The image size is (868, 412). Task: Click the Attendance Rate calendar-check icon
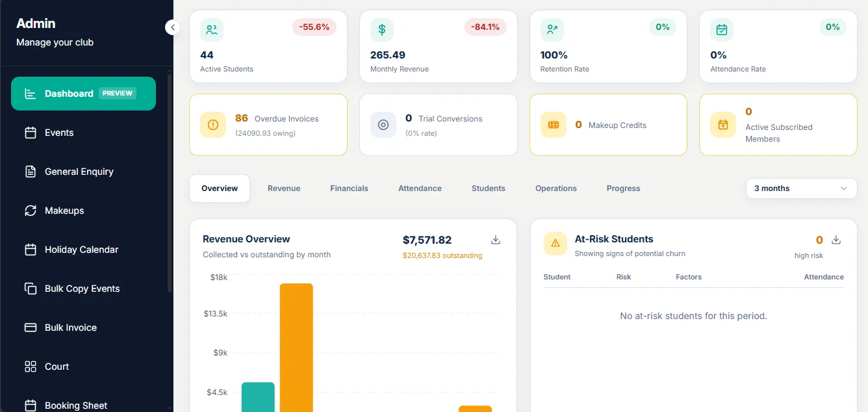click(x=722, y=30)
